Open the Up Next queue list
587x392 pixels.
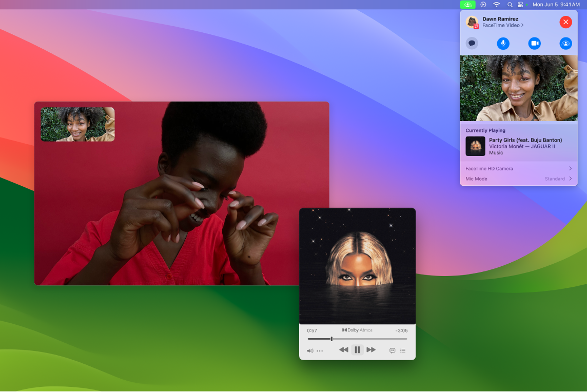tap(403, 350)
